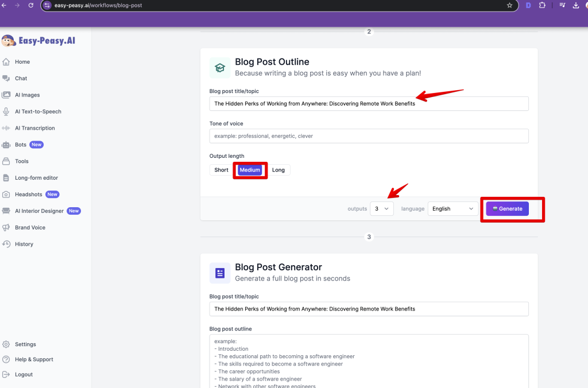Open Long-form editor from sidebar

coord(36,178)
